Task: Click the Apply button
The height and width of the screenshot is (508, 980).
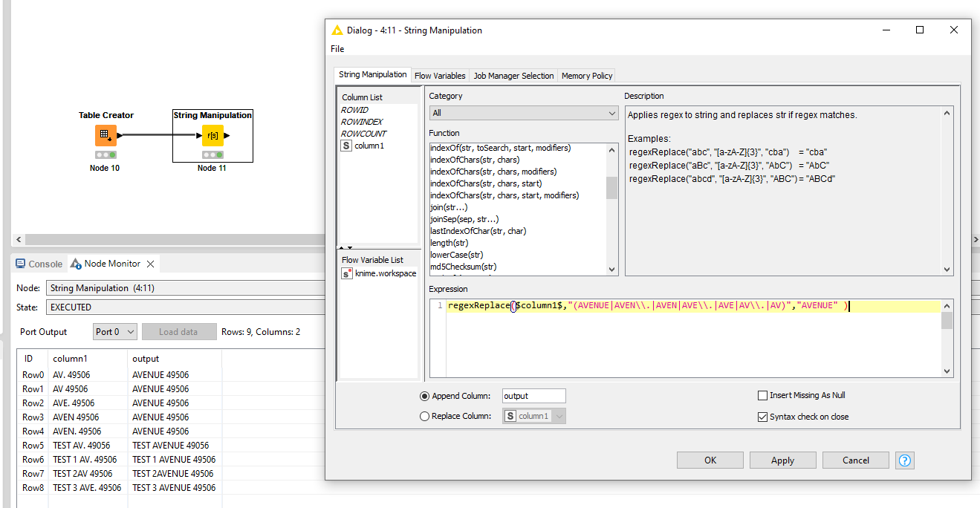Action: 782,460
